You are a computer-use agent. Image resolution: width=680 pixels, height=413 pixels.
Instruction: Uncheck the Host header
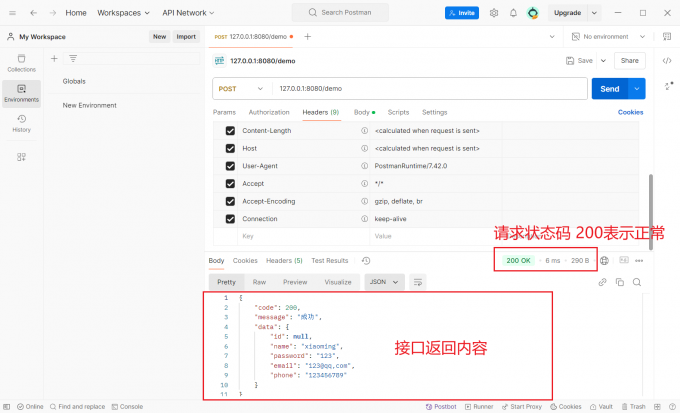click(230, 148)
